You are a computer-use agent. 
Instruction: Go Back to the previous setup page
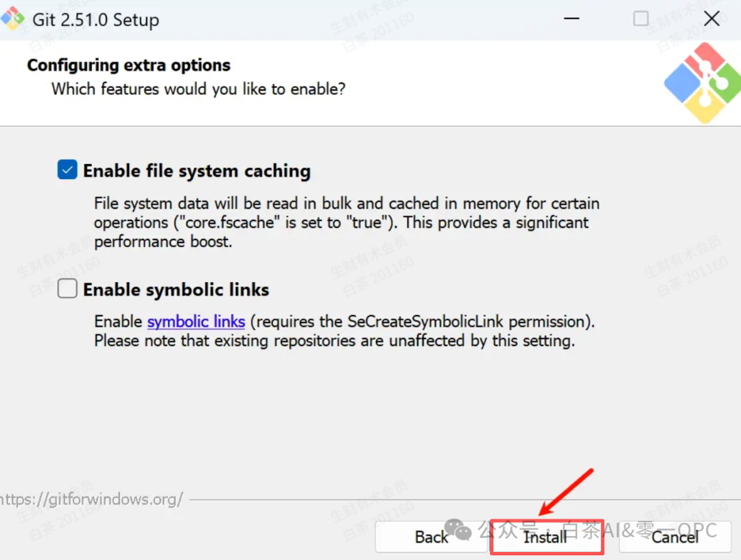coord(431,537)
